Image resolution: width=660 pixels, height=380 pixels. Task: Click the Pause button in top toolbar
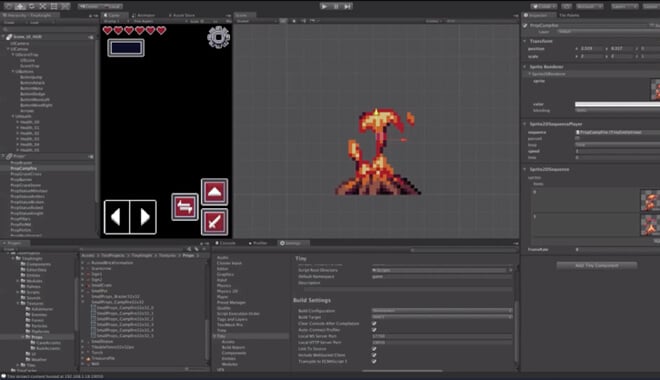point(336,6)
